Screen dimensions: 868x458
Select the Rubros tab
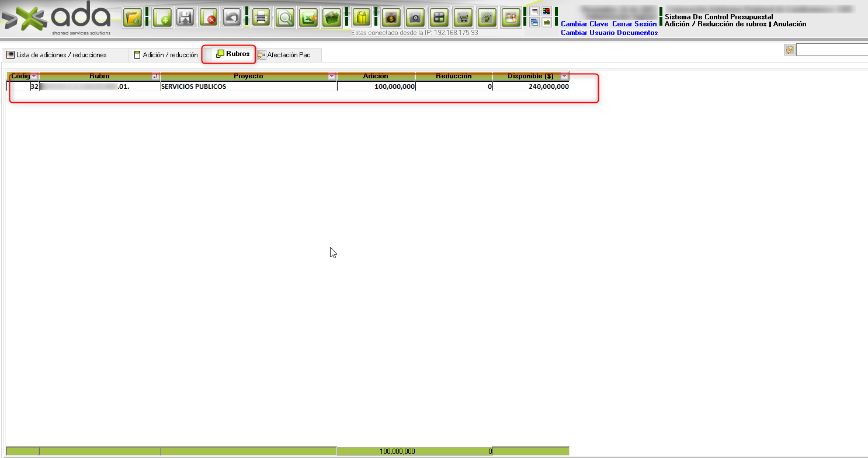(232, 54)
